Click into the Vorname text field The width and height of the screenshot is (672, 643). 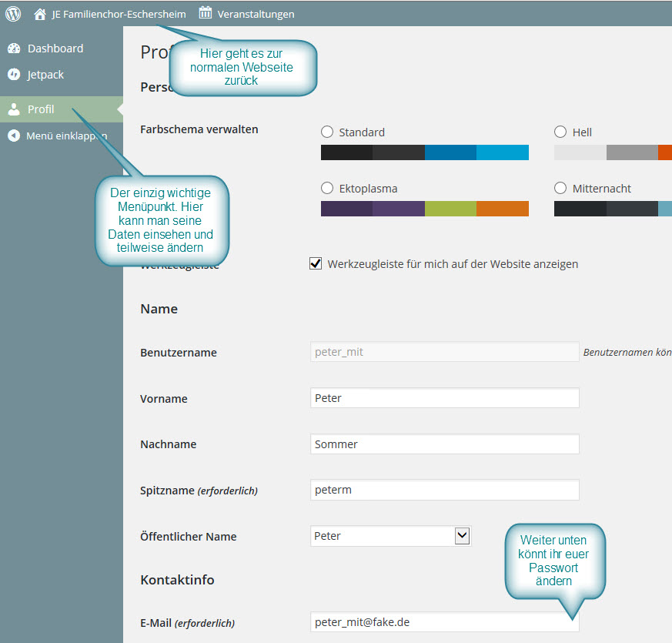coord(443,398)
